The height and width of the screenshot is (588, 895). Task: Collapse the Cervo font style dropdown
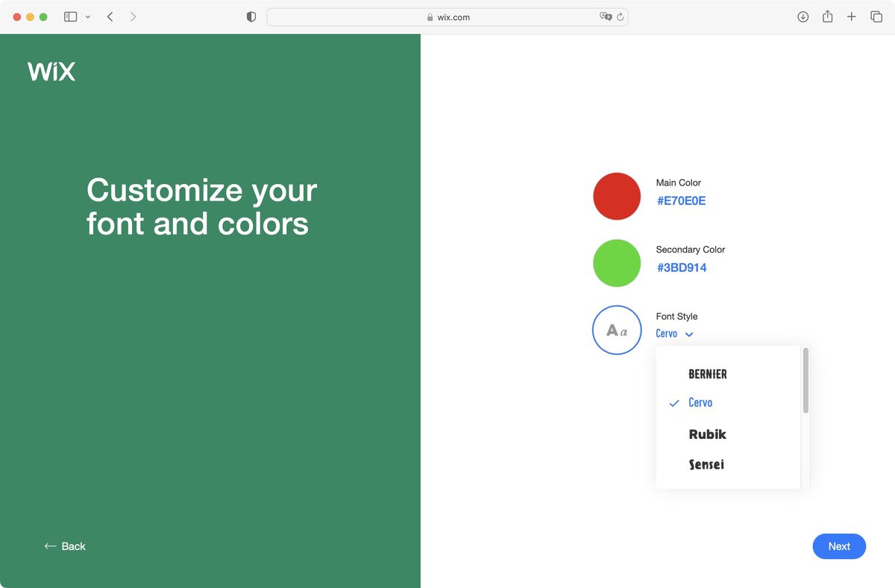click(x=688, y=334)
